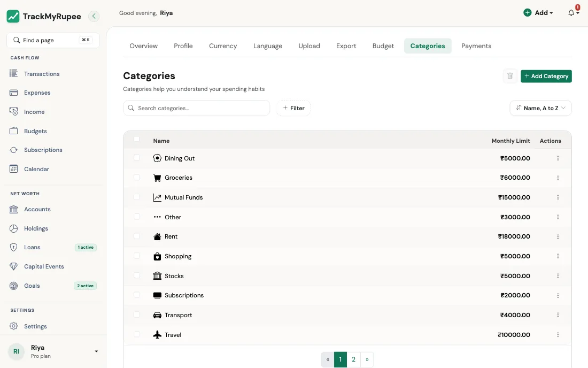588x368 pixels.
Task: Check the Groceries row checkbox
Action: click(x=136, y=177)
